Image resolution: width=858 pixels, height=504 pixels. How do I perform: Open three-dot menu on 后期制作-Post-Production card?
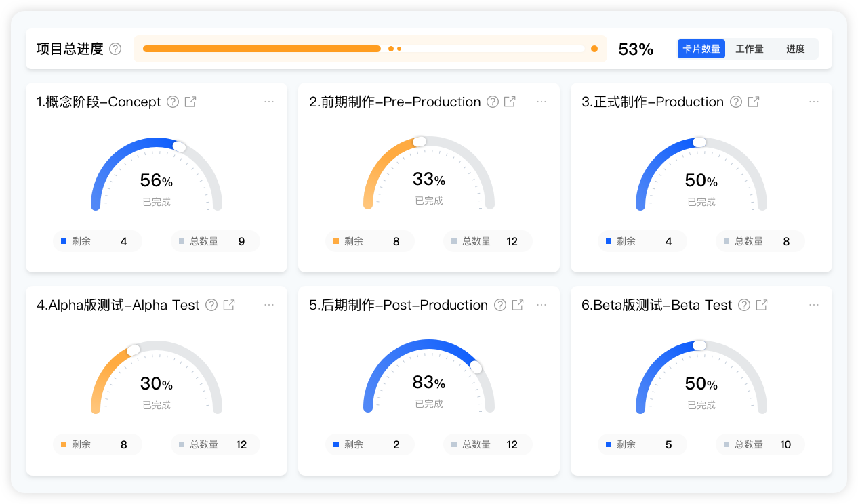pos(542,305)
